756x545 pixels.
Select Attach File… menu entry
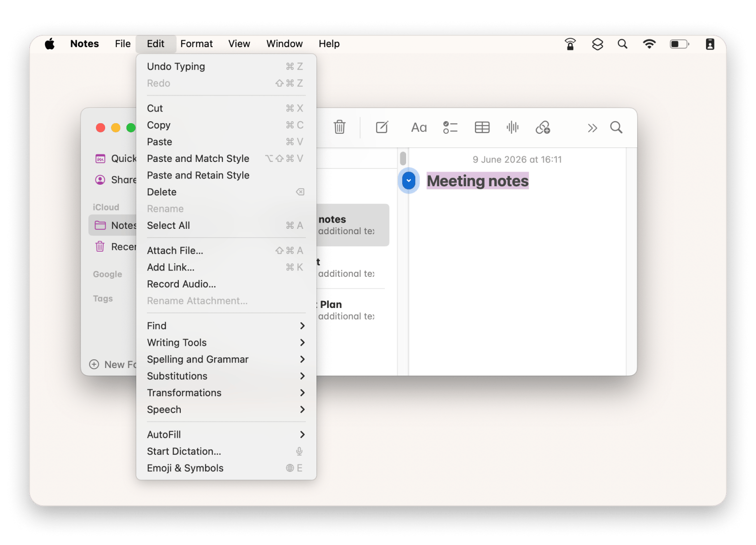point(226,251)
